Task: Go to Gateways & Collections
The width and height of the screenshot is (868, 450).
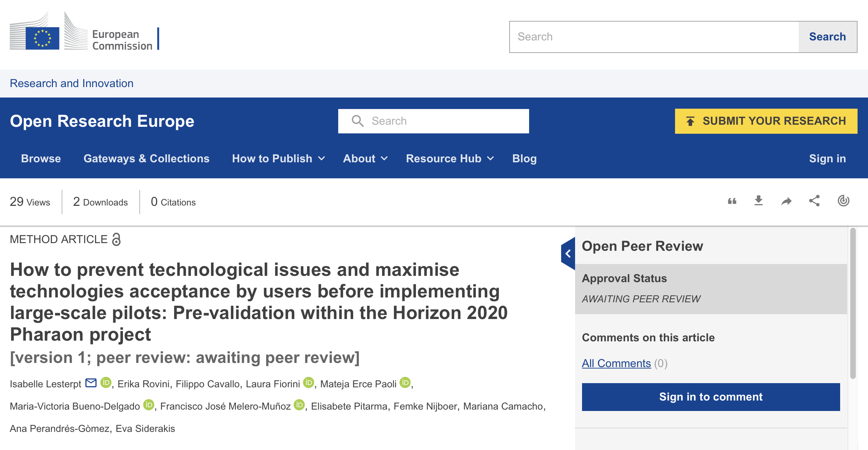Action: (x=147, y=158)
